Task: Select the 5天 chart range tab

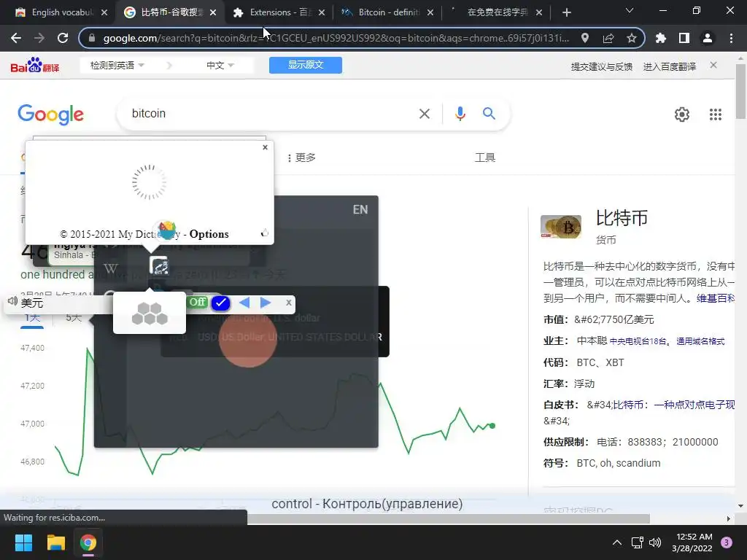Action: click(74, 318)
